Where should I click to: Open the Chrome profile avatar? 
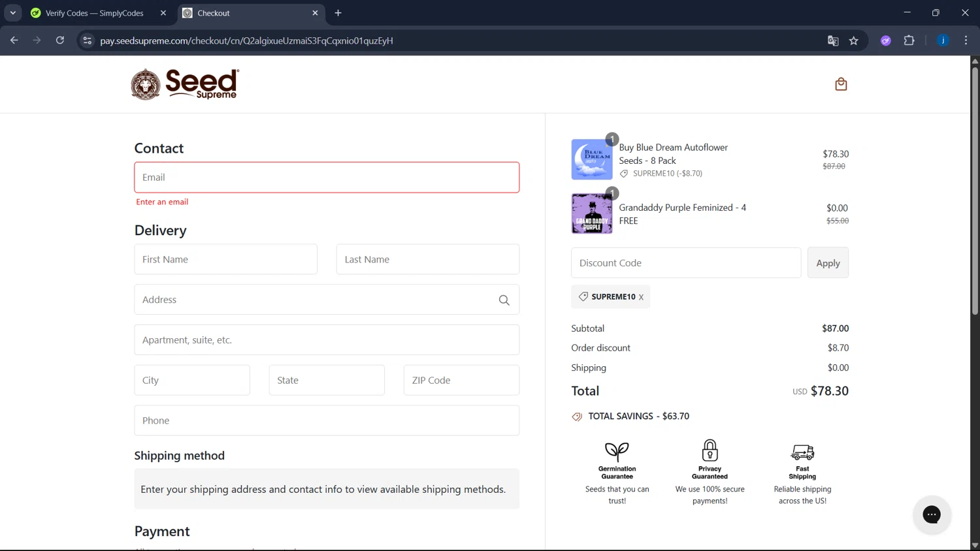[943, 40]
